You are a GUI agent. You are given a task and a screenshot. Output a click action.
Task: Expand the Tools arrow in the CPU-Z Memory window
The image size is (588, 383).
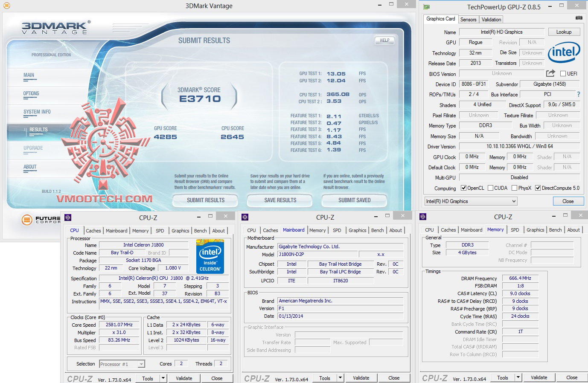click(518, 377)
